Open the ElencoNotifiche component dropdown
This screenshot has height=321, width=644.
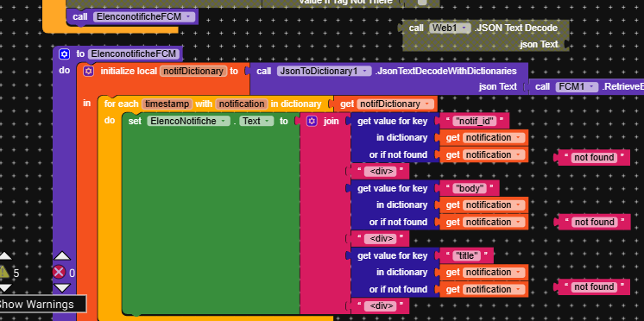click(x=188, y=121)
